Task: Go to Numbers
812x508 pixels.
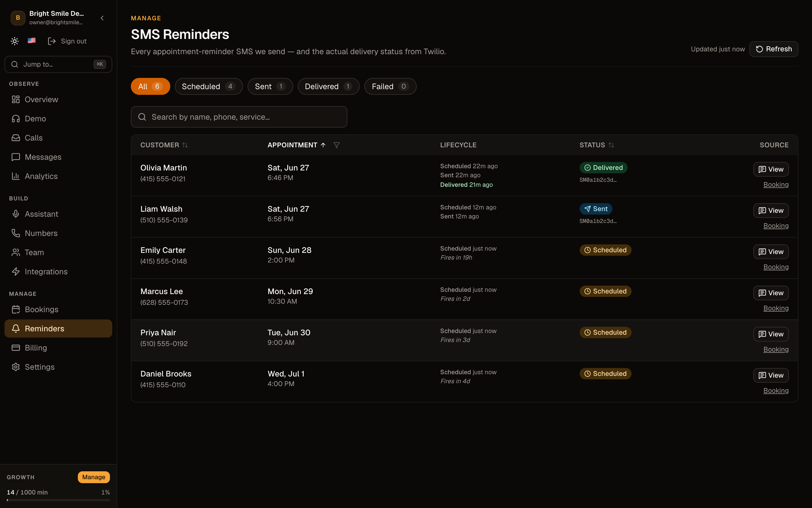Action: pyautogui.click(x=58, y=233)
